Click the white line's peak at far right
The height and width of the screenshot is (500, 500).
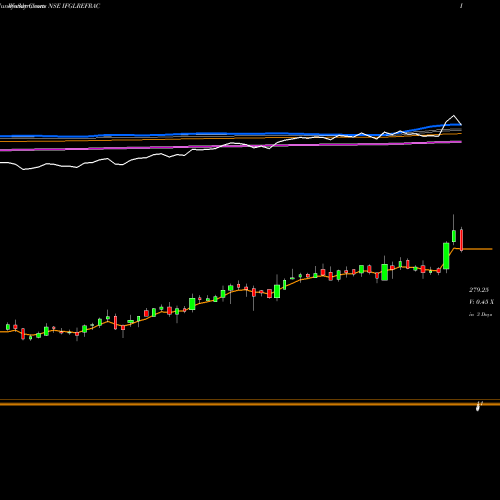(x=454, y=116)
